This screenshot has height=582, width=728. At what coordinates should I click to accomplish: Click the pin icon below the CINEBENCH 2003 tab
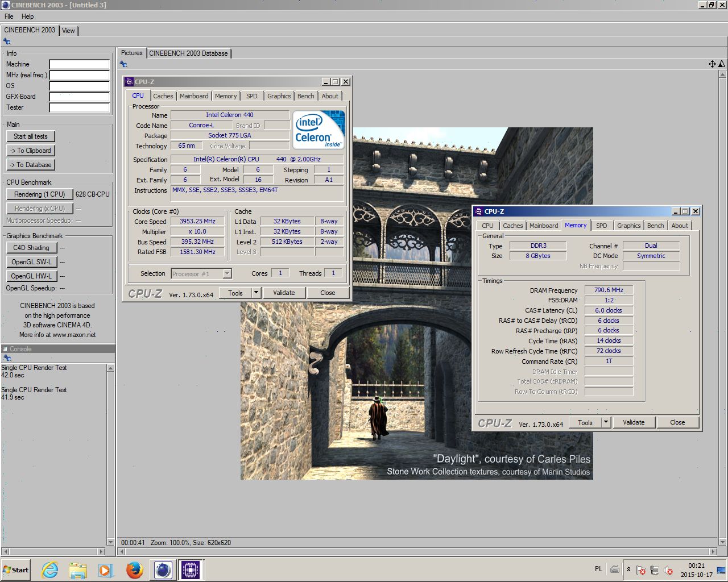7,41
